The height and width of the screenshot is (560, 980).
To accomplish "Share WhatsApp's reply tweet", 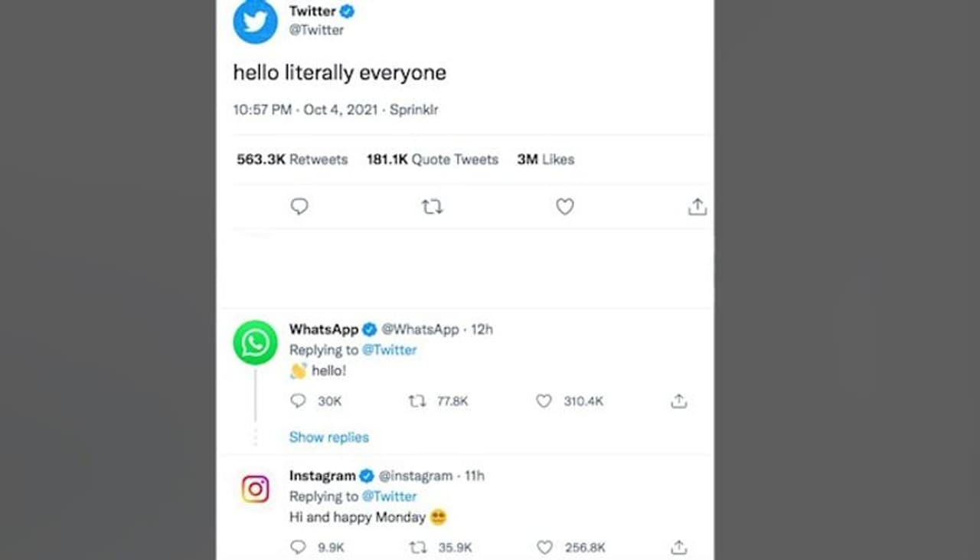I will [x=678, y=401].
